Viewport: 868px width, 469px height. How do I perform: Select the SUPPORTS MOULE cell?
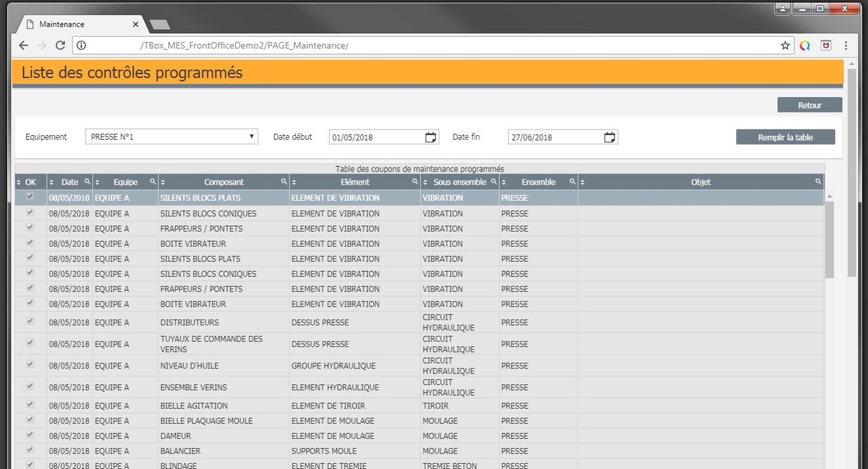tap(355, 451)
